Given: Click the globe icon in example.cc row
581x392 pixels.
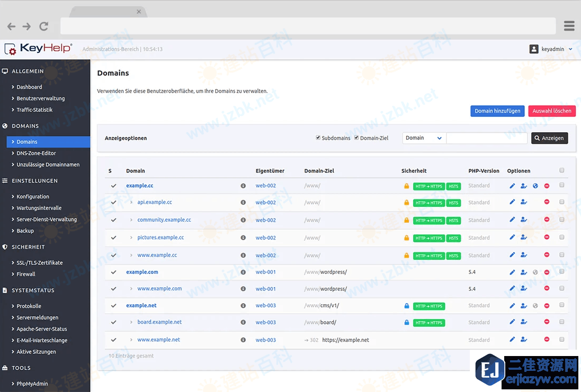Looking at the screenshot, I should coord(535,186).
